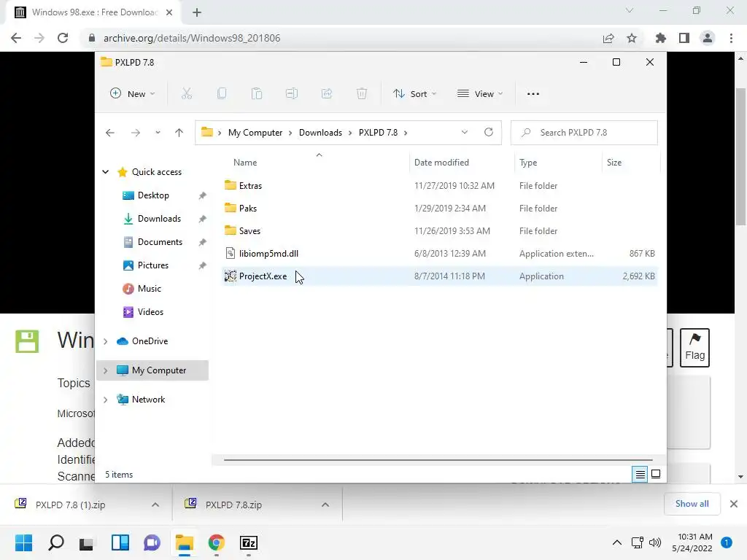Viewport: 747px width, 560px height.
Task: Open recent locations dropdown chevron
Action: pyautogui.click(x=158, y=133)
